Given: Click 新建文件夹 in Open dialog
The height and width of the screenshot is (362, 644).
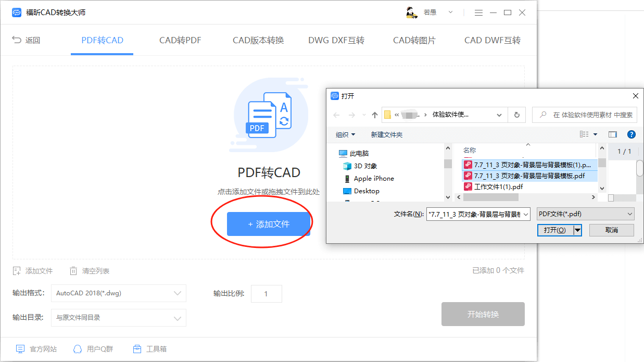Looking at the screenshot, I should (386, 134).
